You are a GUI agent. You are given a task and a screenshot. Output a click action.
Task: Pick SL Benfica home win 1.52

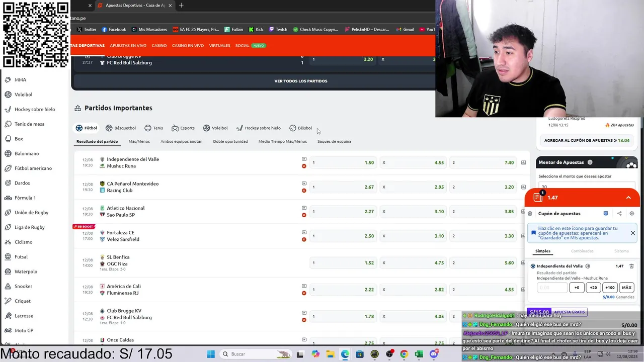click(x=343, y=262)
